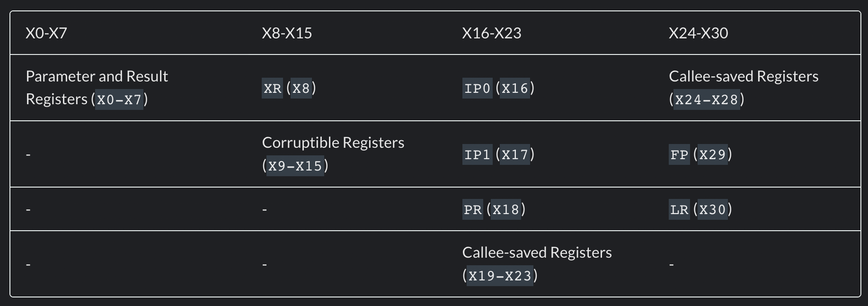The width and height of the screenshot is (868, 306).
Task: Select the X16-X23 column header
Action: [x=491, y=33]
